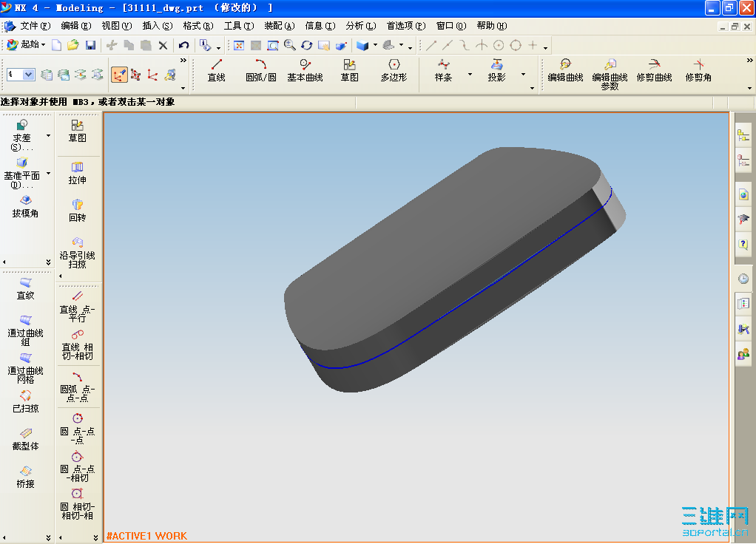Open the Roles sidebar tab
Viewport: 756px width, 544px height.
pyautogui.click(x=743, y=354)
